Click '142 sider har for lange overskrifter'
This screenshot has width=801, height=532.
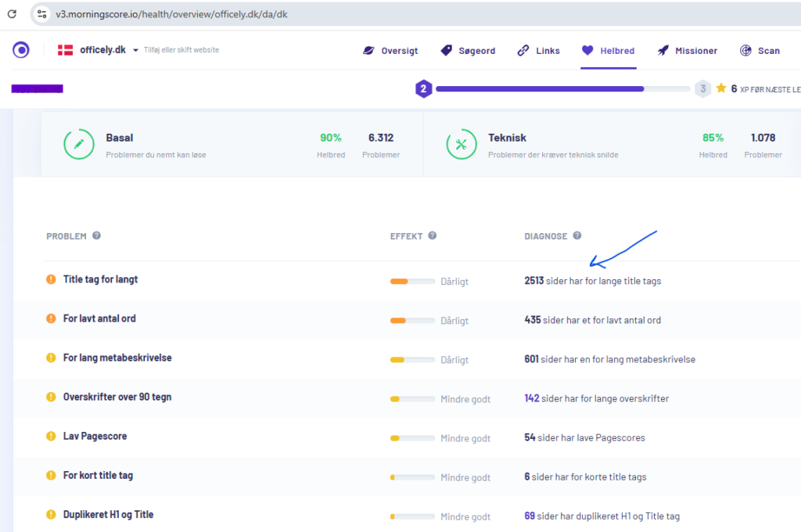click(597, 399)
